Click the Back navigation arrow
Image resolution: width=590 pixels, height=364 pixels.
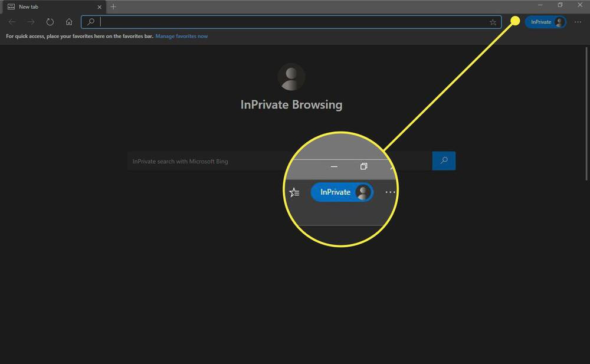click(x=12, y=22)
